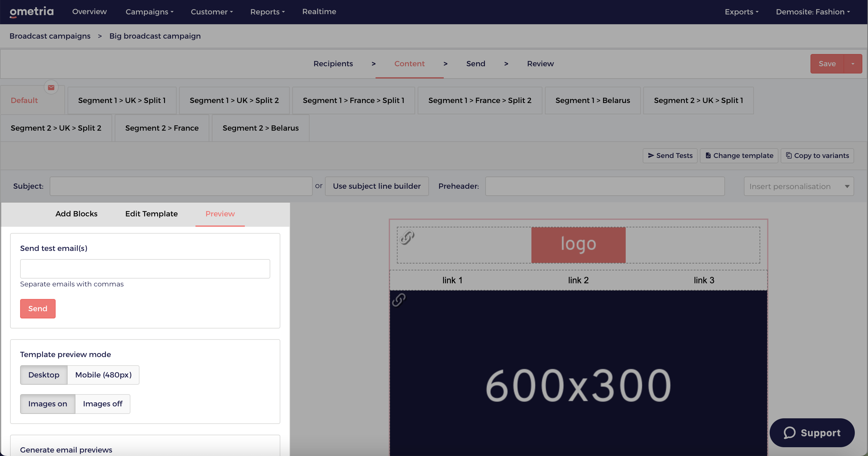
Task: Open Support chat bubble
Action: coord(812,432)
